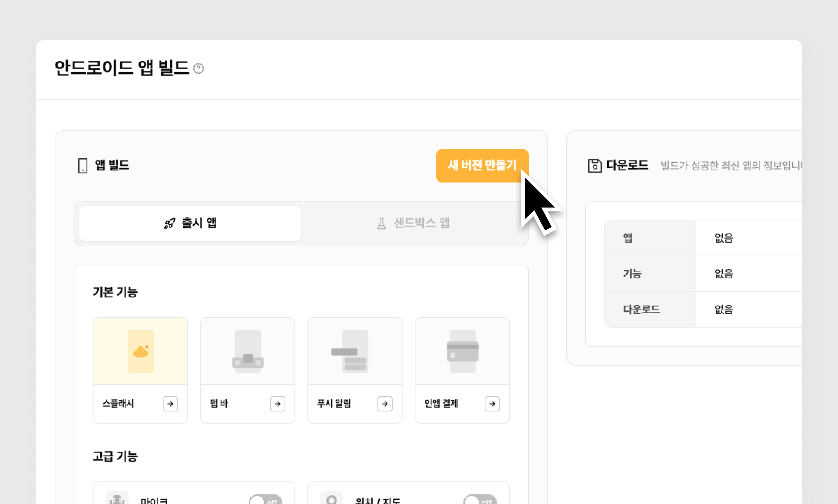This screenshot has height=504, width=838.
Task: Enable the 위치 / 지도 toggle
Action: tap(480, 500)
